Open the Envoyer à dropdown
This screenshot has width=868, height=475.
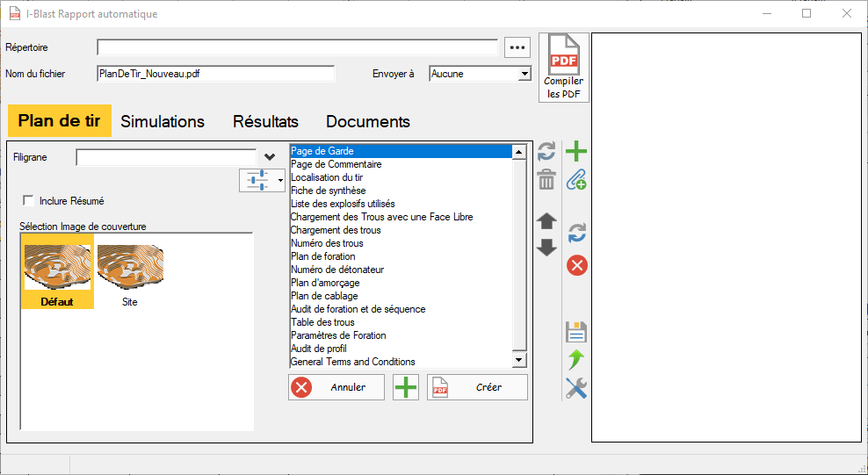click(524, 74)
